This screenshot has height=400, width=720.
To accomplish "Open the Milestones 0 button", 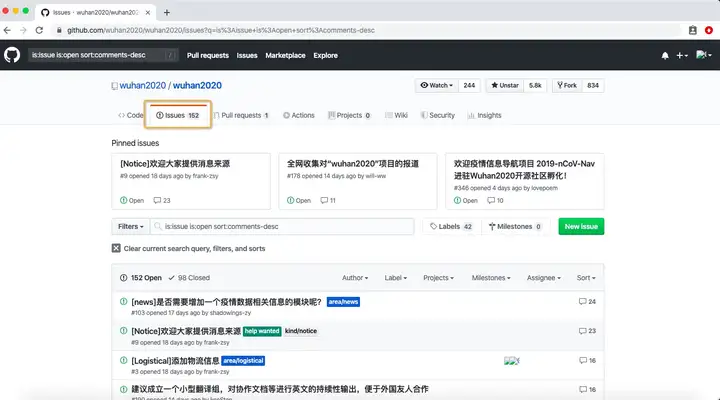I will [515, 226].
